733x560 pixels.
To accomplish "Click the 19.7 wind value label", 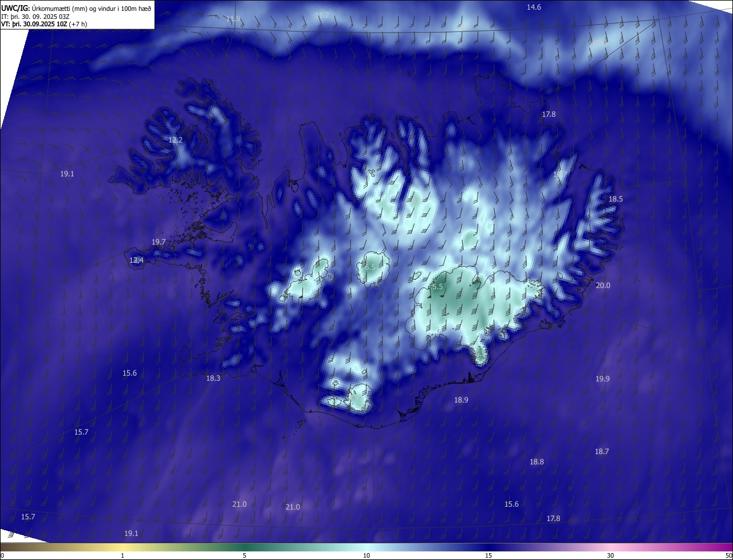I will click(x=159, y=242).
